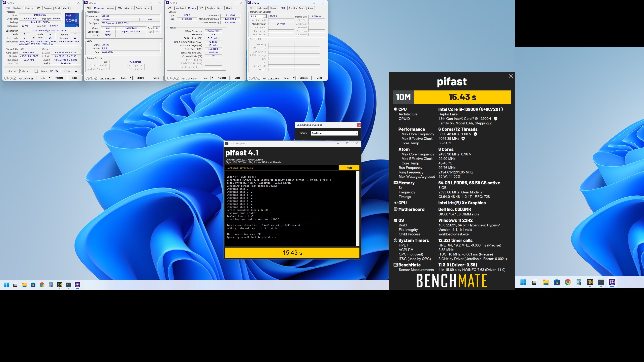Click the CPU-Z icon on the right monitor's taskbar
Screen dimensions: 644x362
coord(612,282)
